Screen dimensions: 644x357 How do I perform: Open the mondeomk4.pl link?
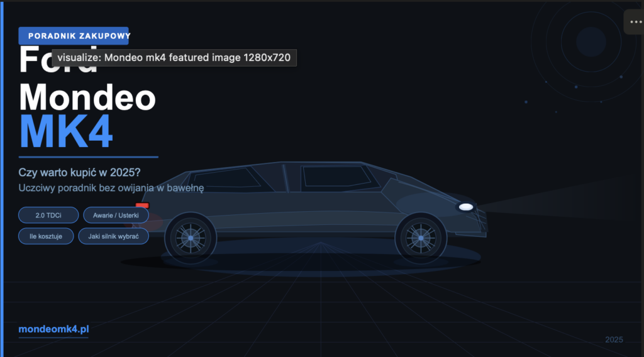[54, 329]
